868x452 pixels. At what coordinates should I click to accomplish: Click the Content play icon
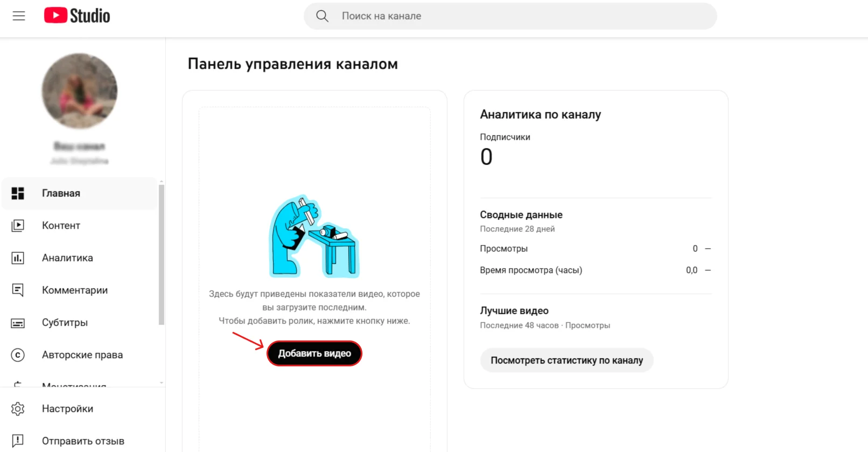18,226
